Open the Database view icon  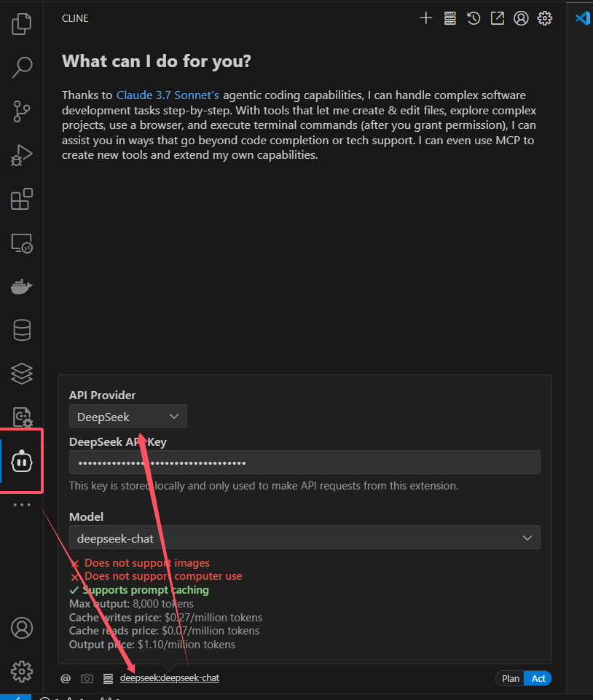click(x=21, y=331)
